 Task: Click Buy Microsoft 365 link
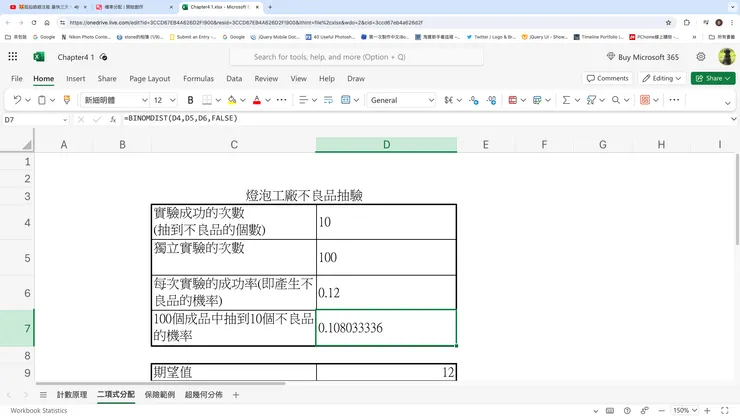coord(643,57)
